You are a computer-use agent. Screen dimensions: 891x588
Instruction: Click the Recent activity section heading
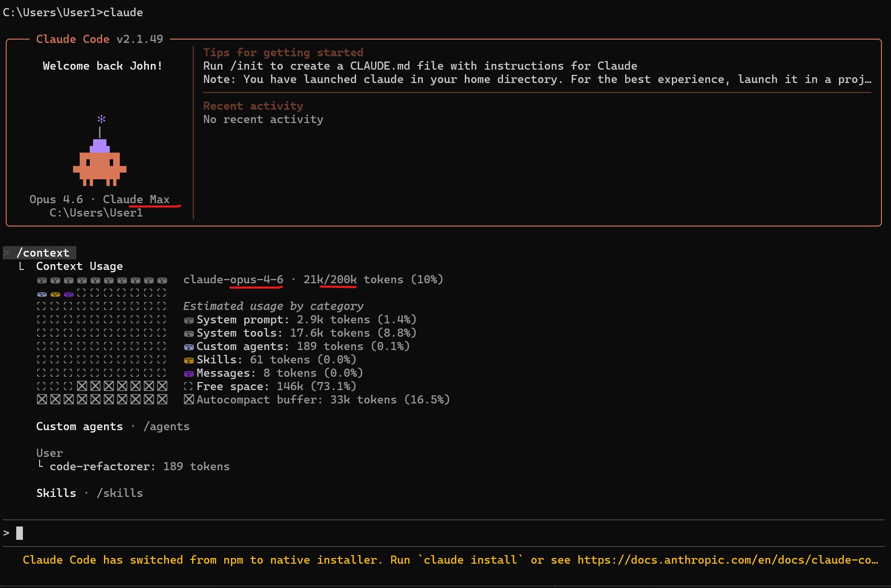253,106
